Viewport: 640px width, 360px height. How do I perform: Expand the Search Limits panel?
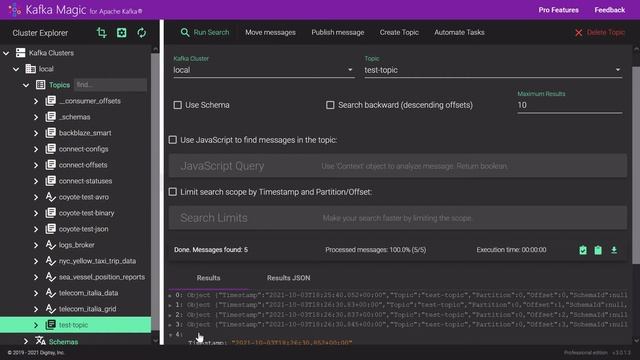click(398, 218)
